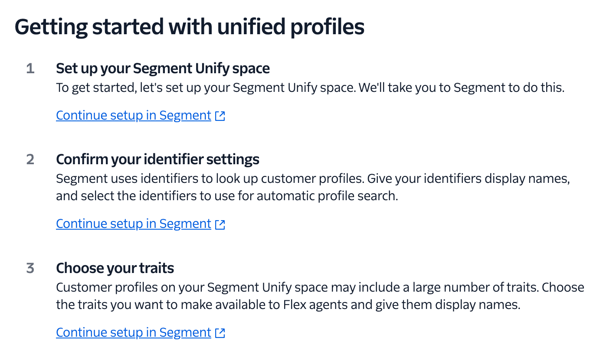Open external link icon under Segment Unify space step
603x364 pixels.
coord(220,116)
